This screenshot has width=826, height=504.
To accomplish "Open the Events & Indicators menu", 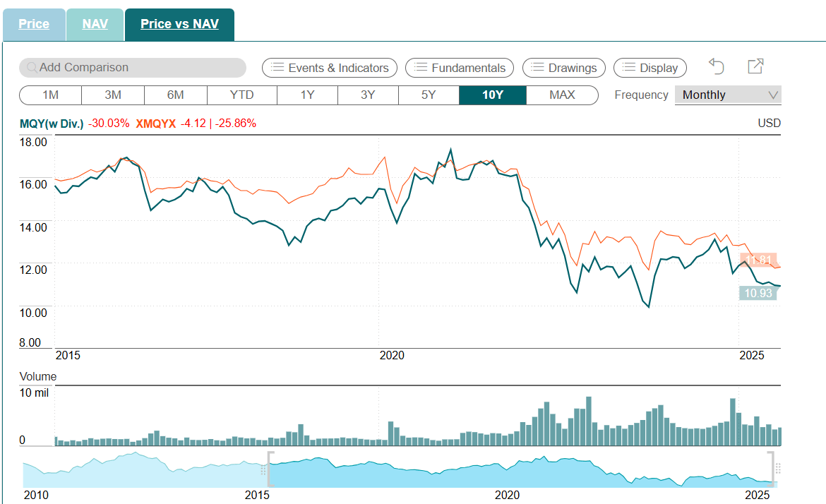I will pos(329,68).
